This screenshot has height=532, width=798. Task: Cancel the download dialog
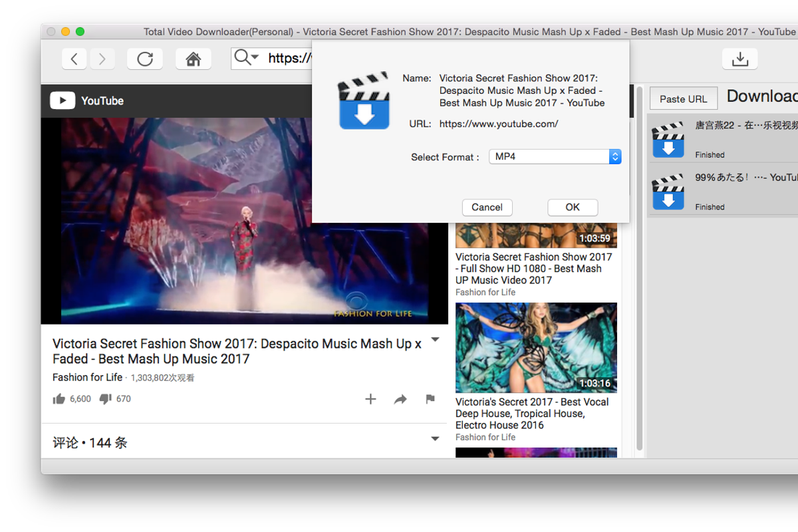click(x=487, y=207)
